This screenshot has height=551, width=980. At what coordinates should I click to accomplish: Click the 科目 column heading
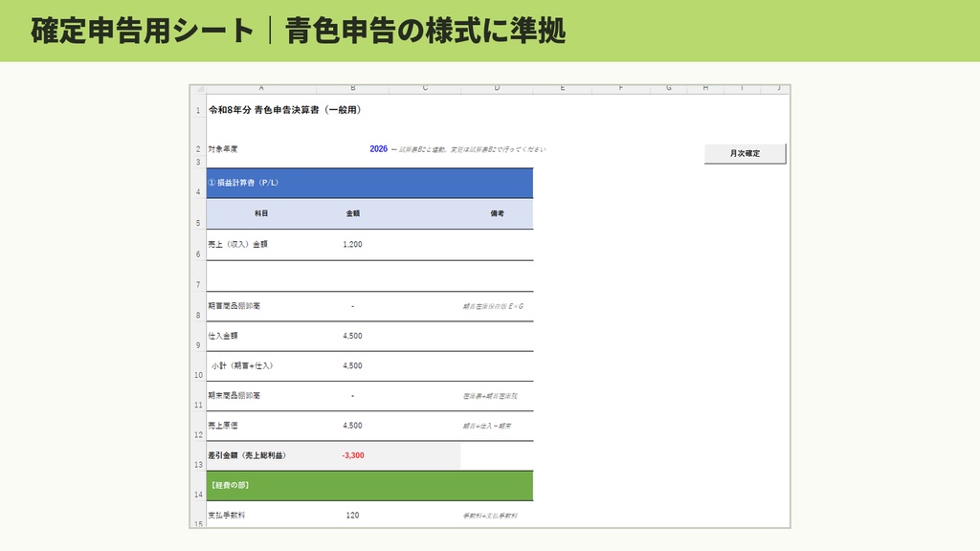(x=261, y=213)
